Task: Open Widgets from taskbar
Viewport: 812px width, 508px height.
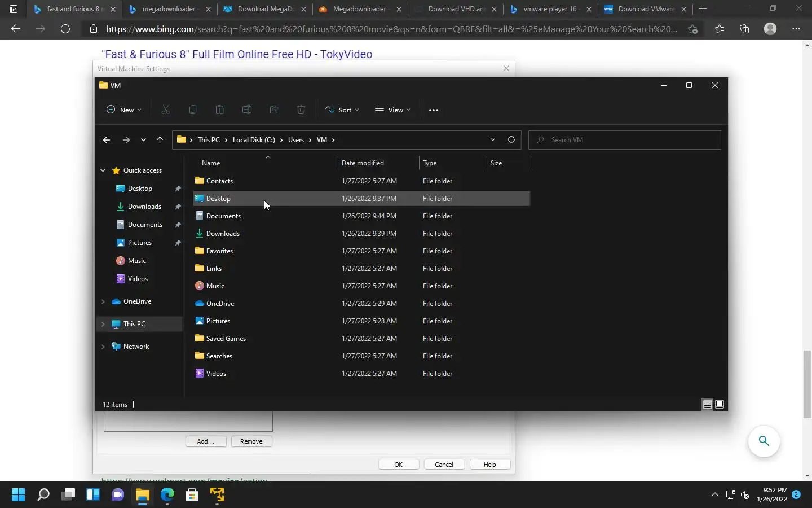Action: [93, 495]
